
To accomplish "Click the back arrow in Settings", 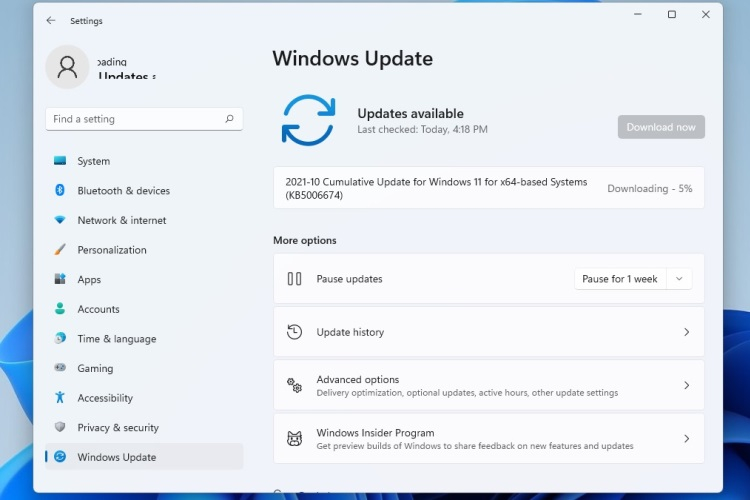I will 51,21.
